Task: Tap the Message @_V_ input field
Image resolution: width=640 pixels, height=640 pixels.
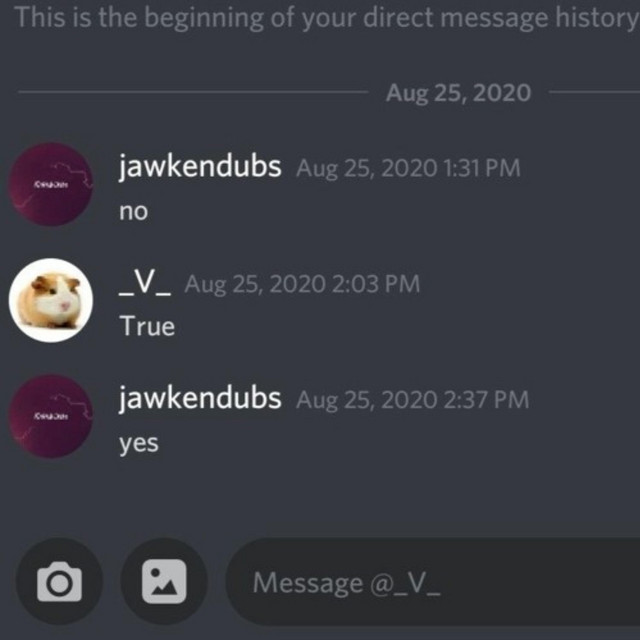Action: (x=433, y=582)
